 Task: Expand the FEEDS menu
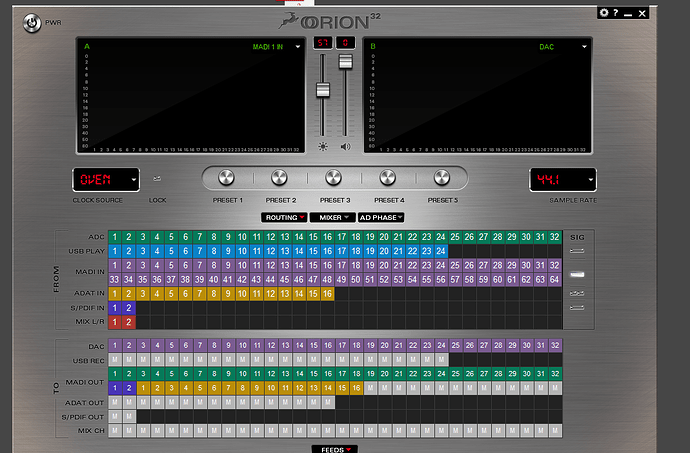pyautogui.click(x=334, y=449)
